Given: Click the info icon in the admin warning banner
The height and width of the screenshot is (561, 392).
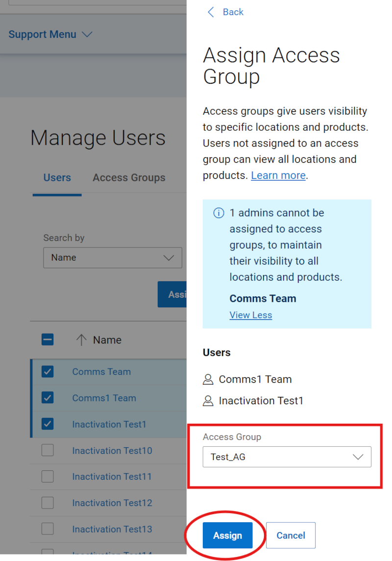Looking at the screenshot, I should (219, 213).
